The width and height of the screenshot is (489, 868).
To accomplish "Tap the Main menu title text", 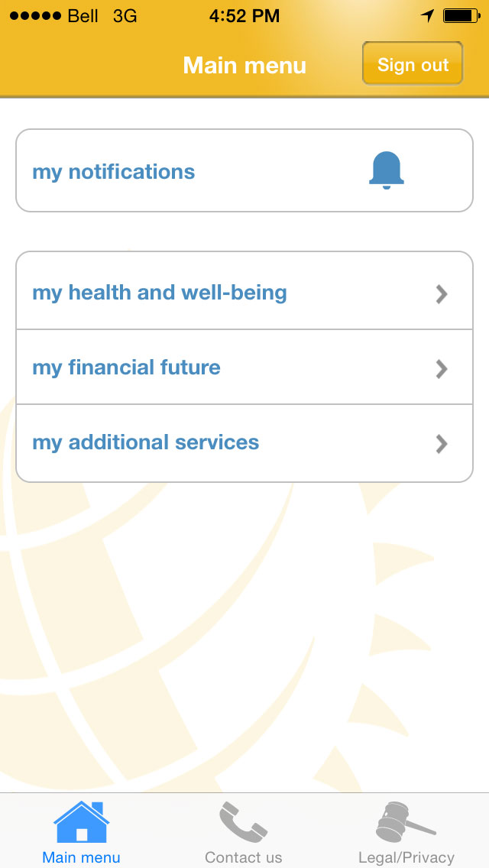I will [244, 65].
